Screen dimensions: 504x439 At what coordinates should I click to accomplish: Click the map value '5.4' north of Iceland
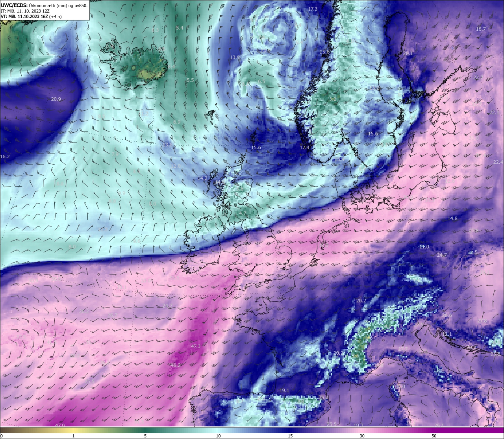pyautogui.click(x=180, y=28)
